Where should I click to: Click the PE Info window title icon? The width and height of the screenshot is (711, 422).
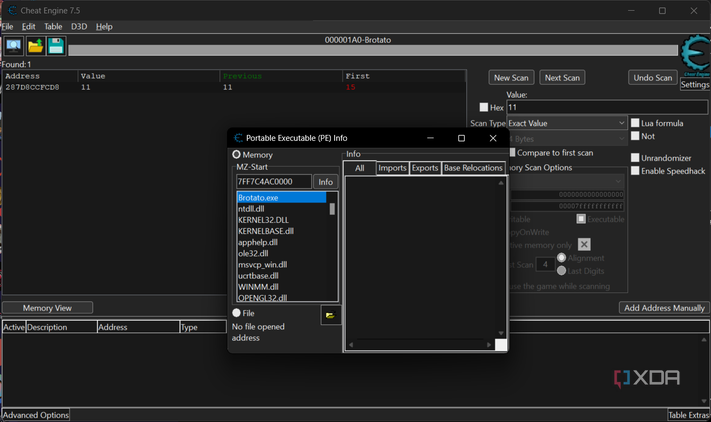(238, 138)
